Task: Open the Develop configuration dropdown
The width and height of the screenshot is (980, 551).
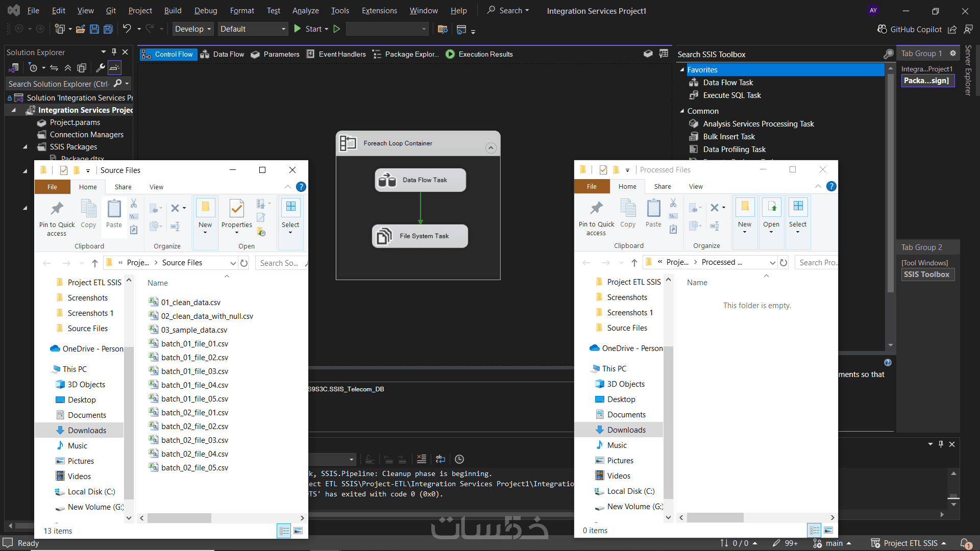Action: click(x=193, y=29)
